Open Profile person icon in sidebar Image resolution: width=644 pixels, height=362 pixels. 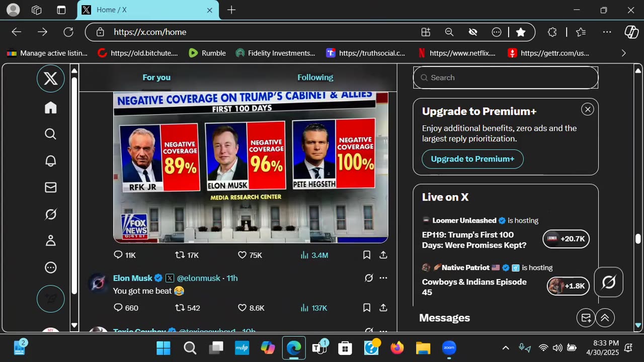(x=51, y=241)
